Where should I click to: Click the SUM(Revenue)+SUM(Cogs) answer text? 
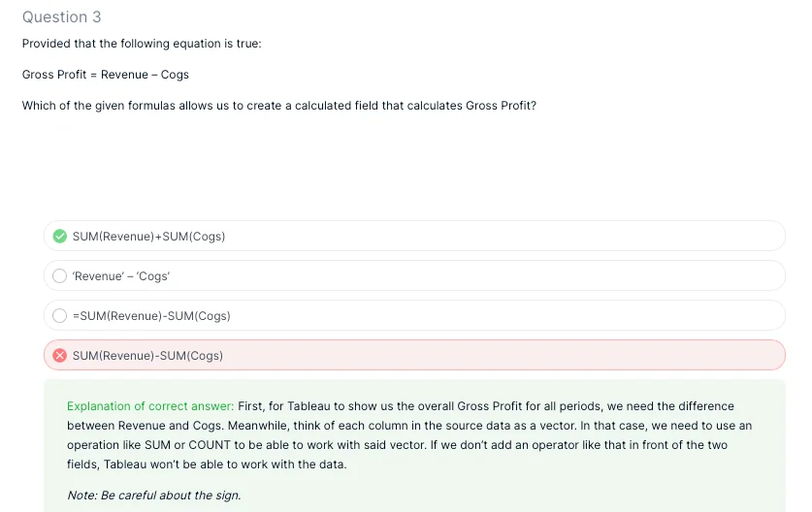148,237
